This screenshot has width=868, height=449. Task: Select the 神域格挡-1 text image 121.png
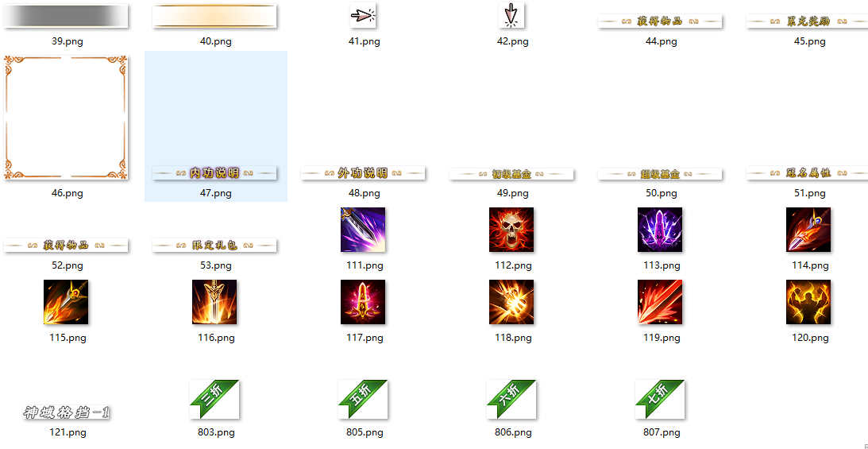click(x=68, y=412)
